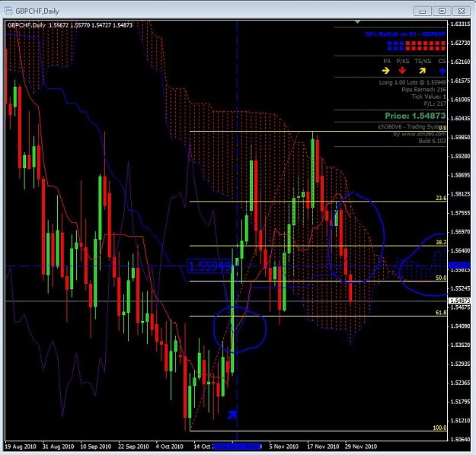Click the 1.51795 price axis value
Viewport: 476px width, 455px height.
[x=460, y=402]
